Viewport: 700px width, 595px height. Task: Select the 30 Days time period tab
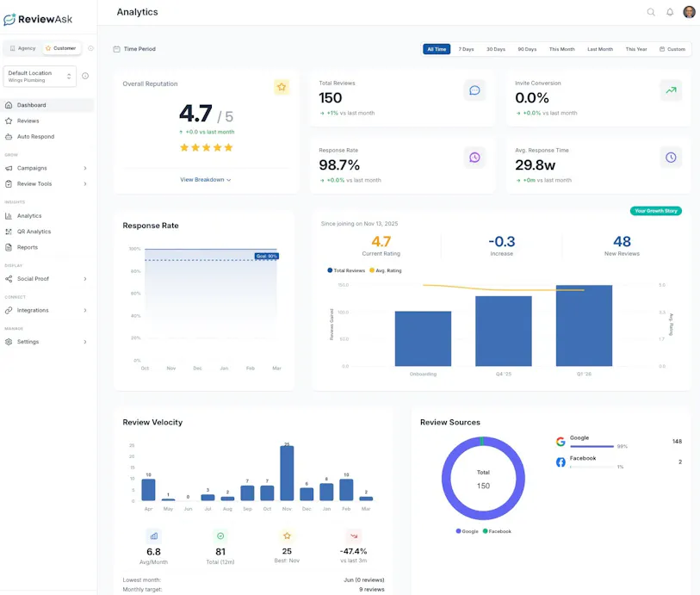495,49
